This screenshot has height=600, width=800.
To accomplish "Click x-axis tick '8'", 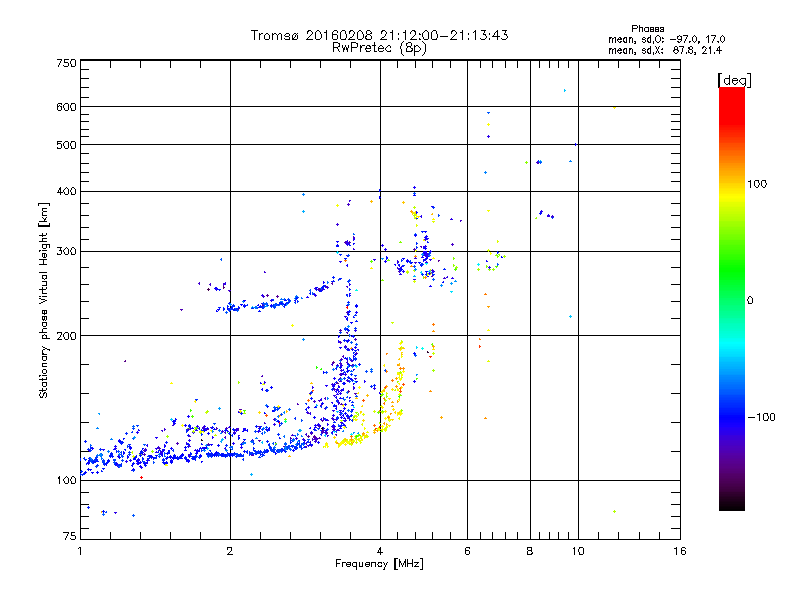I will pos(530,551).
